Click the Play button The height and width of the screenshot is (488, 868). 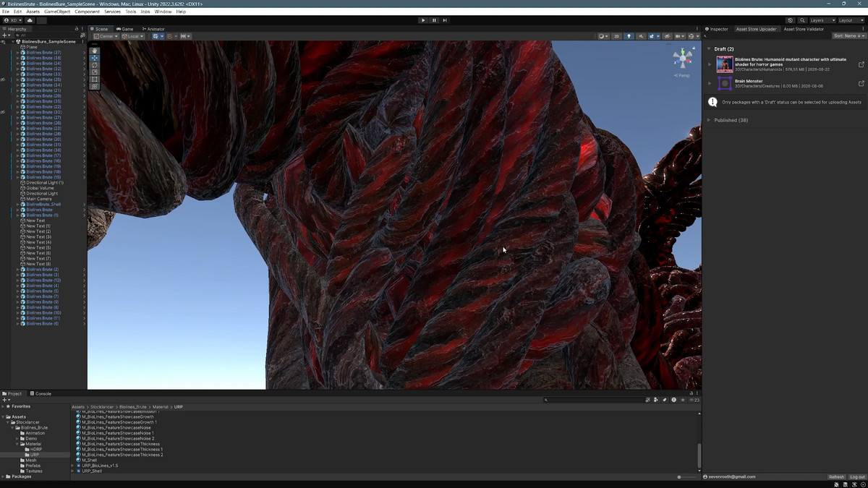click(x=423, y=20)
